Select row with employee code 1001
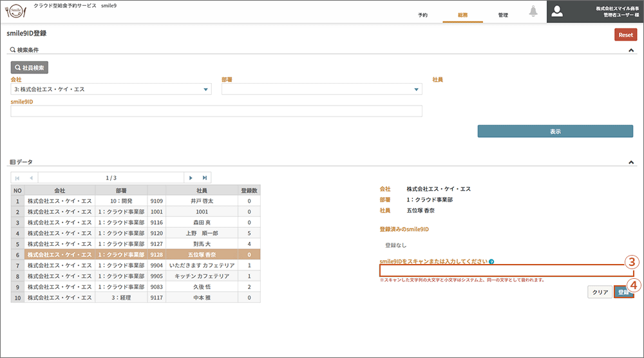 click(x=135, y=212)
